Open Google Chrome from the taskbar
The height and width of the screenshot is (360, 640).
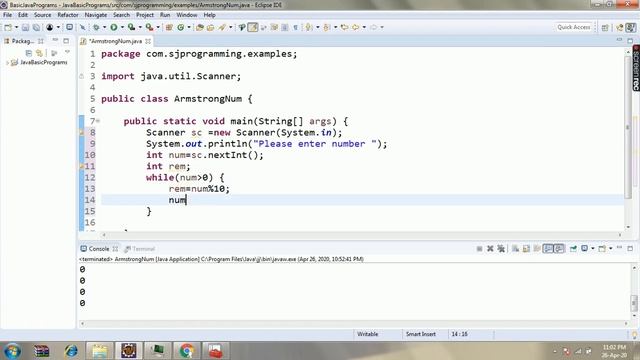click(x=187, y=351)
